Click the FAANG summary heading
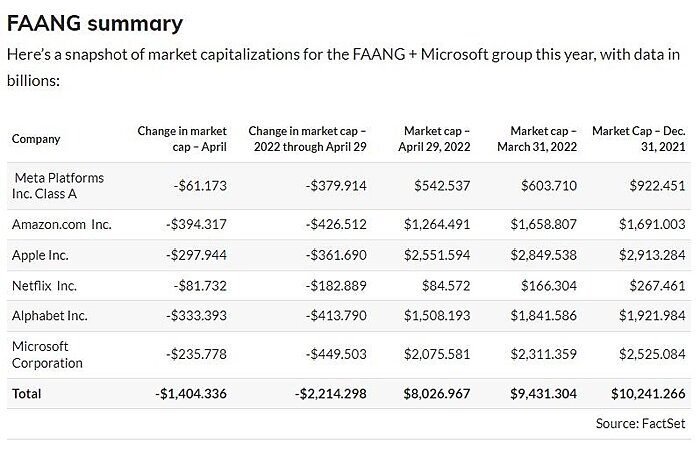700x451 pixels. (94, 22)
